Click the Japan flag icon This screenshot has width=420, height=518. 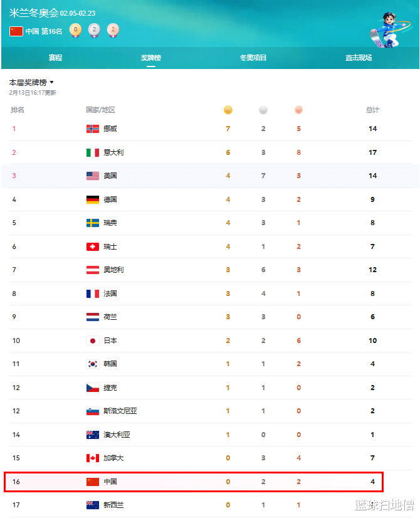coord(93,341)
